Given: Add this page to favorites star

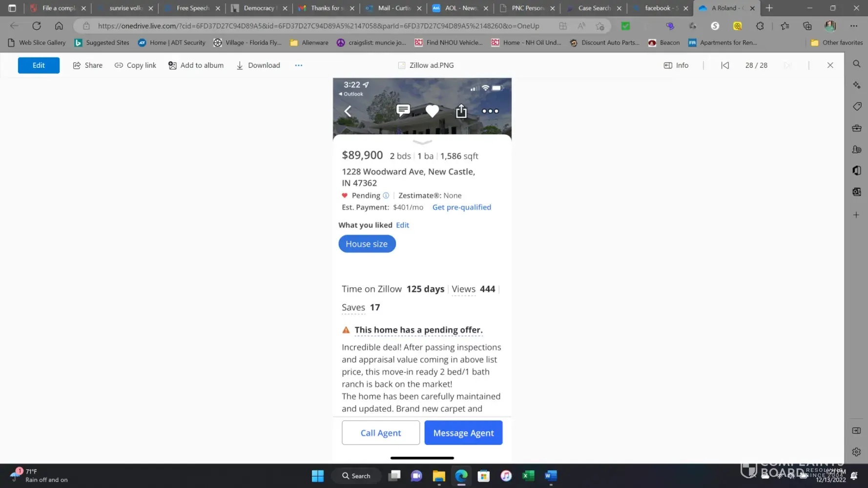Looking at the screenshot, I should 600,26.
